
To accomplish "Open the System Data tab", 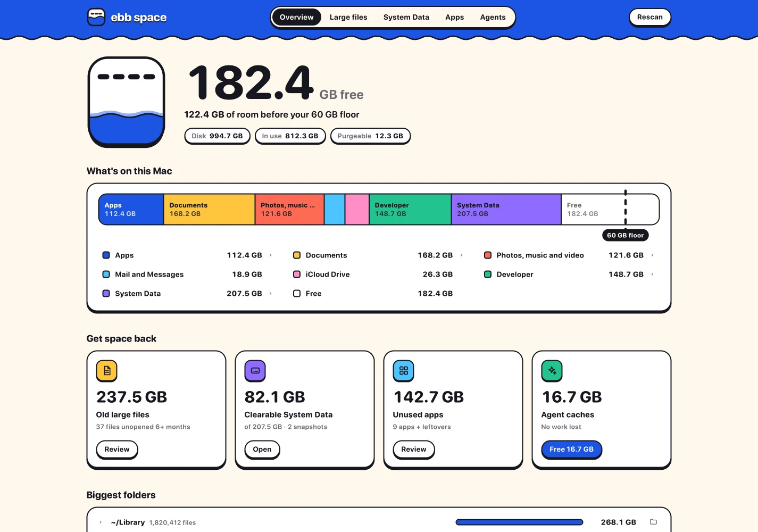I will pos(406,17).
